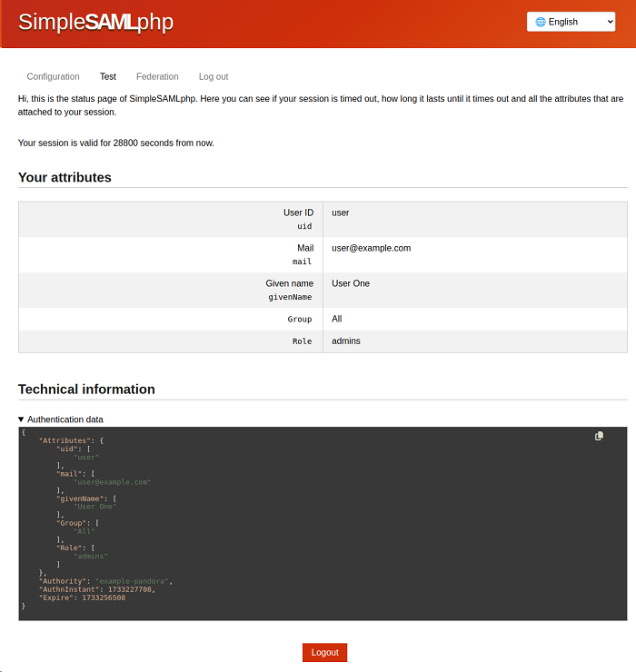Collapse the Authentication data disclosure triangle

pyautogui.click(x=21, y=420)
